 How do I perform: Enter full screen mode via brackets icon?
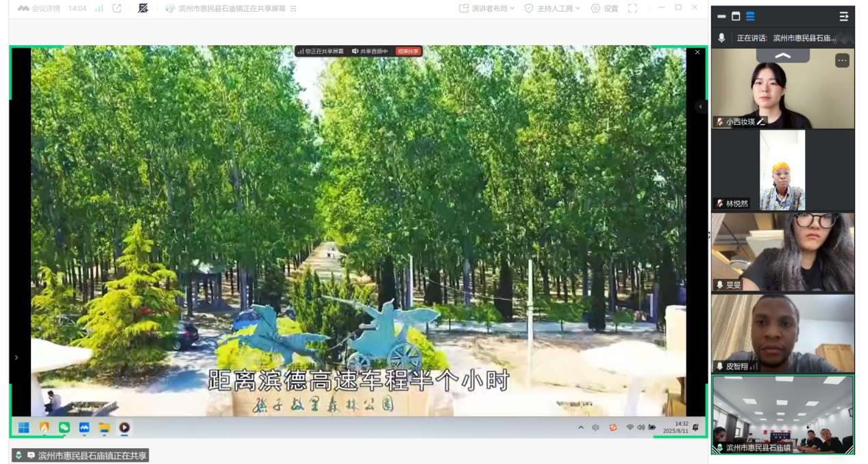click(632, 8)
